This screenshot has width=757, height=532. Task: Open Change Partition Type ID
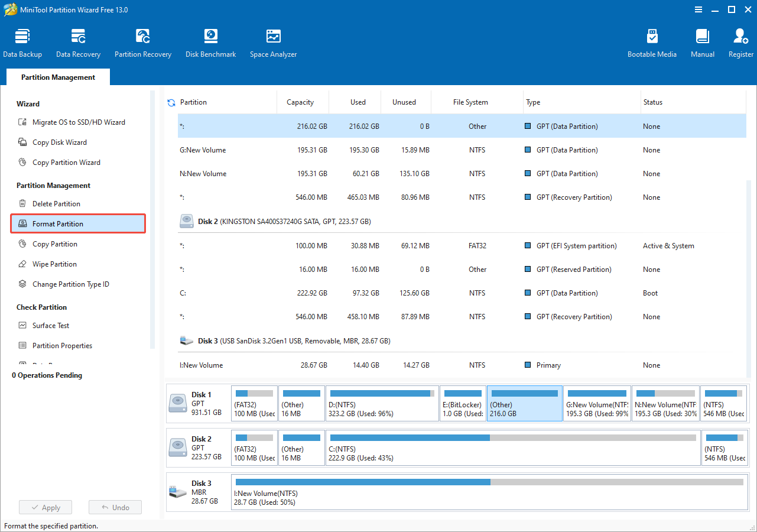[71, 284]
